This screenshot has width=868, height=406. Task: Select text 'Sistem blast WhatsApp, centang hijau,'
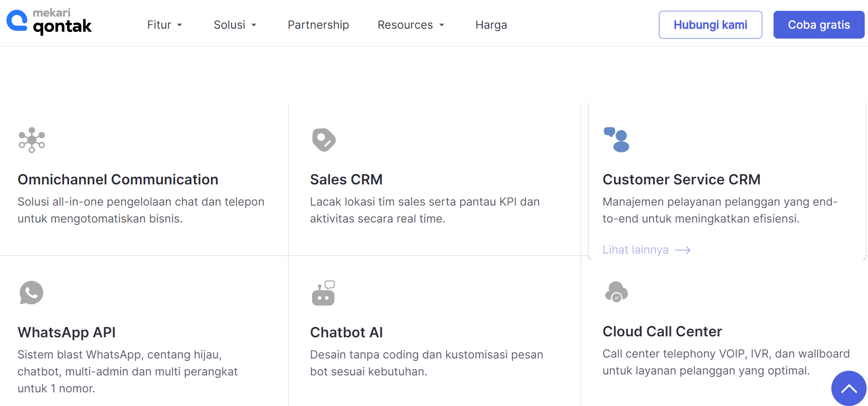coord(119,355)
